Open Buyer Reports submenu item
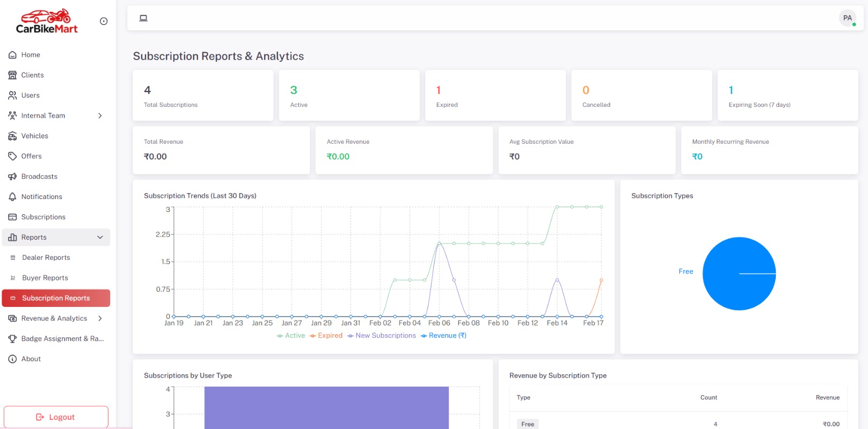 click(x=56, y=278)
